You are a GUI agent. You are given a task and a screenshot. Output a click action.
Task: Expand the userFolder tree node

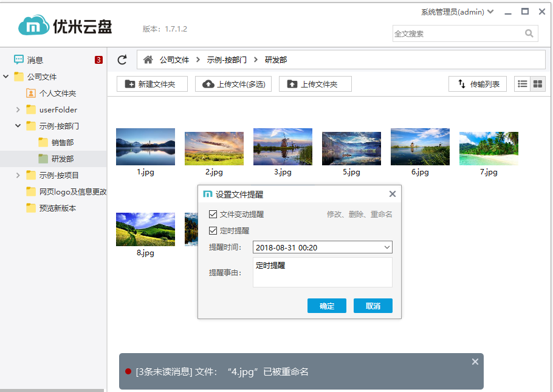18,110
